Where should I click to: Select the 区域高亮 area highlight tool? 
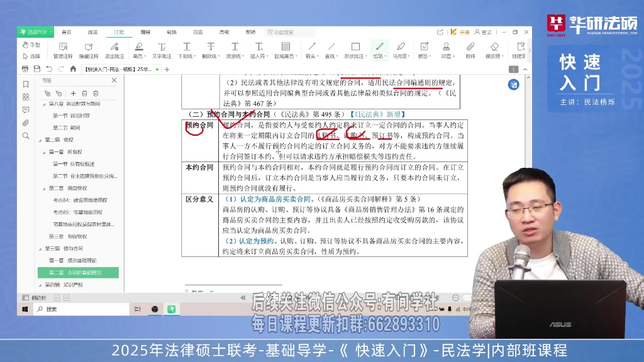[x=286, y=50]
